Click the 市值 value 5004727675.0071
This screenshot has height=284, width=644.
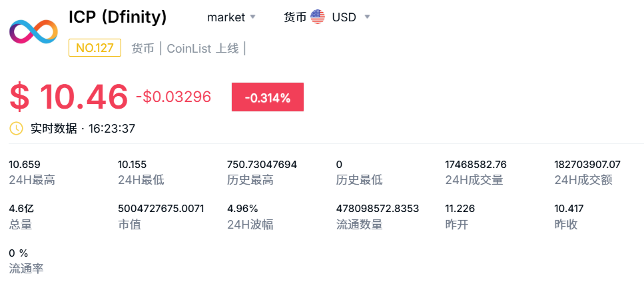pos(161,208)
